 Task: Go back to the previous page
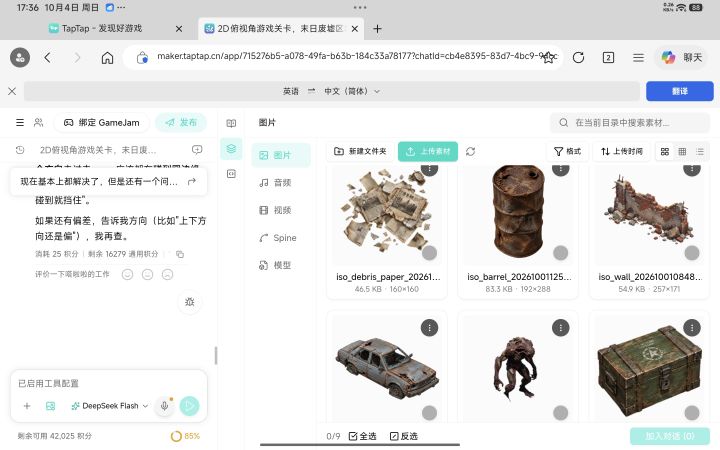click(x=48, y=57)
